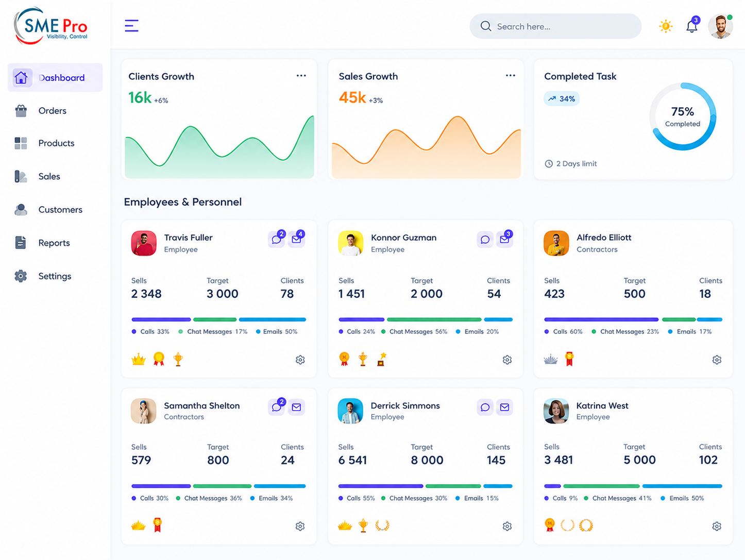Click gear icon on Derrick Simmons' card
The width and height of the screenshot is (745, 560).
507,526
